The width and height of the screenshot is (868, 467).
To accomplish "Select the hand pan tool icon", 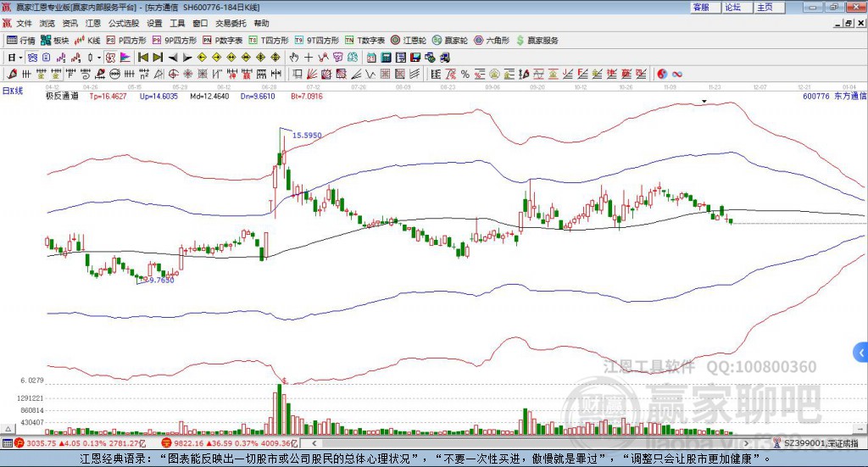I will pyautogui.click(x=294, y=58).
